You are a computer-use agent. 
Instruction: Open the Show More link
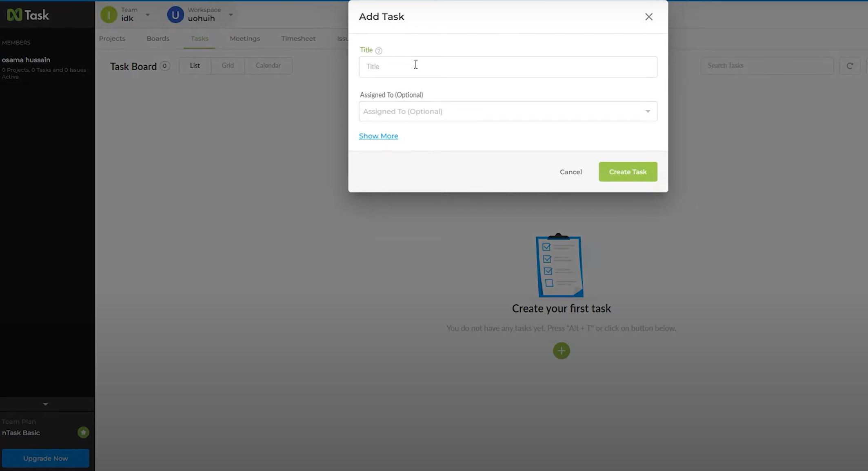click(378, 136)
